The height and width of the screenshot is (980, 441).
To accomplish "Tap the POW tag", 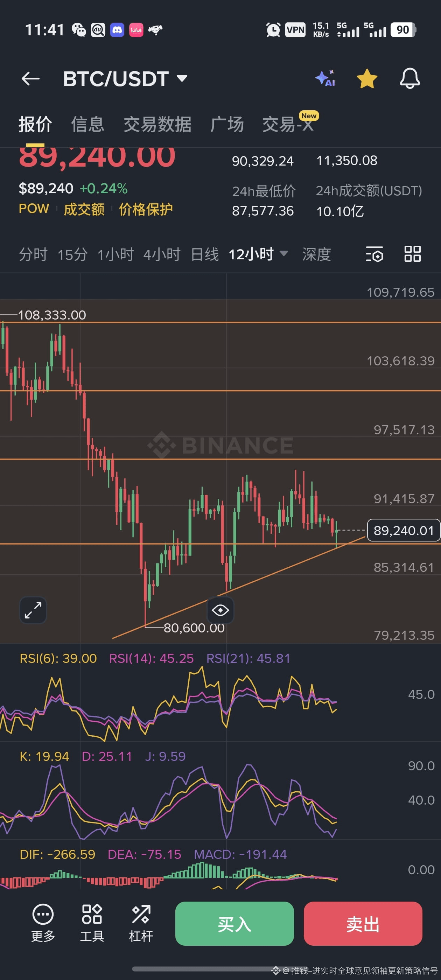I will click(x=34, y=209).
